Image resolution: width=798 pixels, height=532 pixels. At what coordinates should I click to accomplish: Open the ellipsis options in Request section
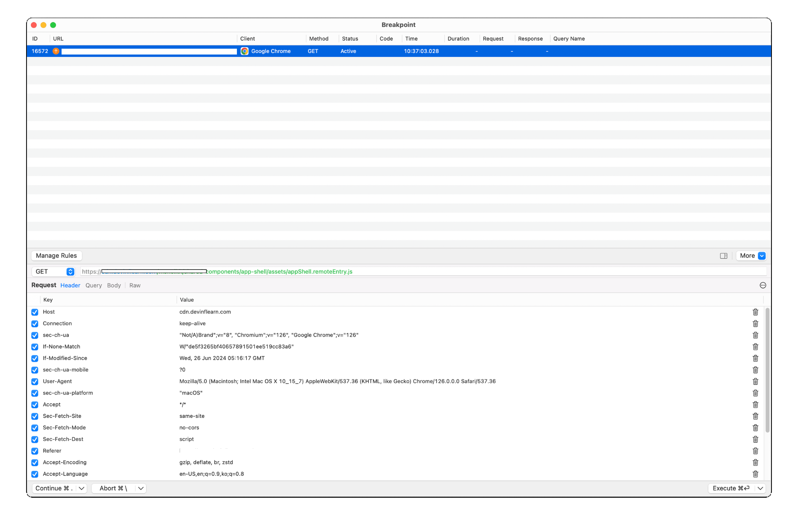tap(763, 285)
